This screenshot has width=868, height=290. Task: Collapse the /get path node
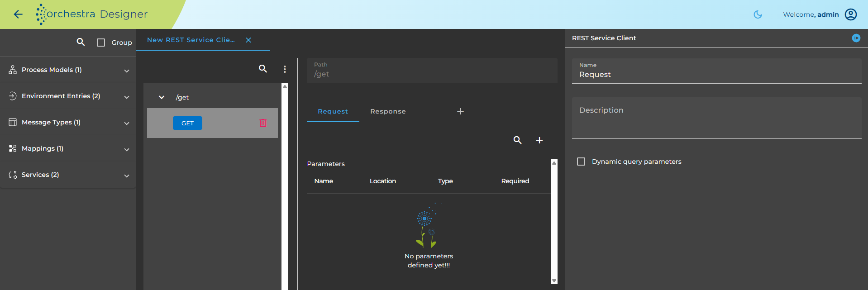[x=162, y=97]
